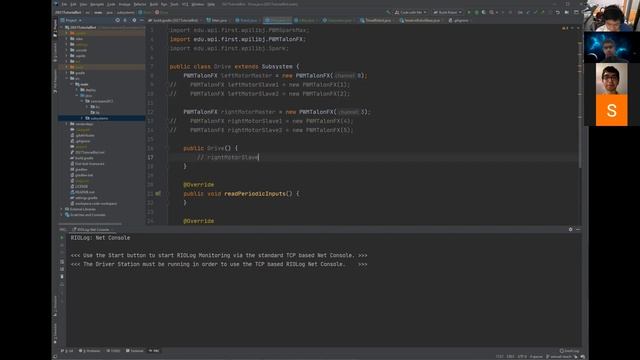Open RIOLog panel gear settings
This screenshot has width=640, height=360.
pyautogui.click(x=570, y=229)
